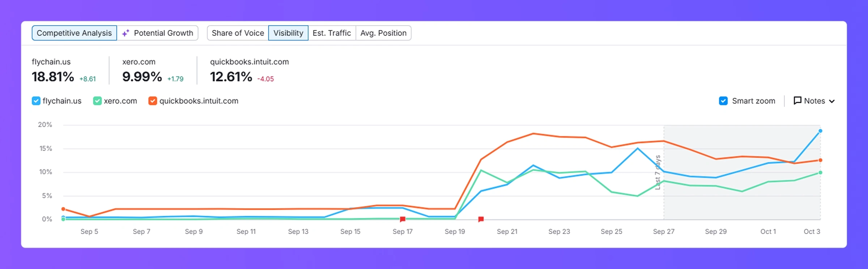Expand the Notes dropdown chevron
The image size is (868, 269).
pyautogui.click(x=832, y=101)
